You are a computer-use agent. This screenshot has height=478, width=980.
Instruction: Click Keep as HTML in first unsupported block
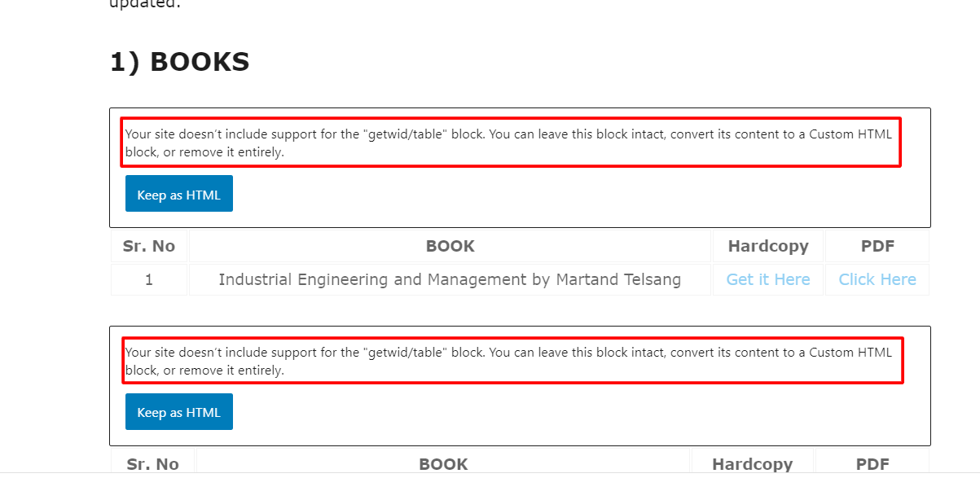[179, 194]
